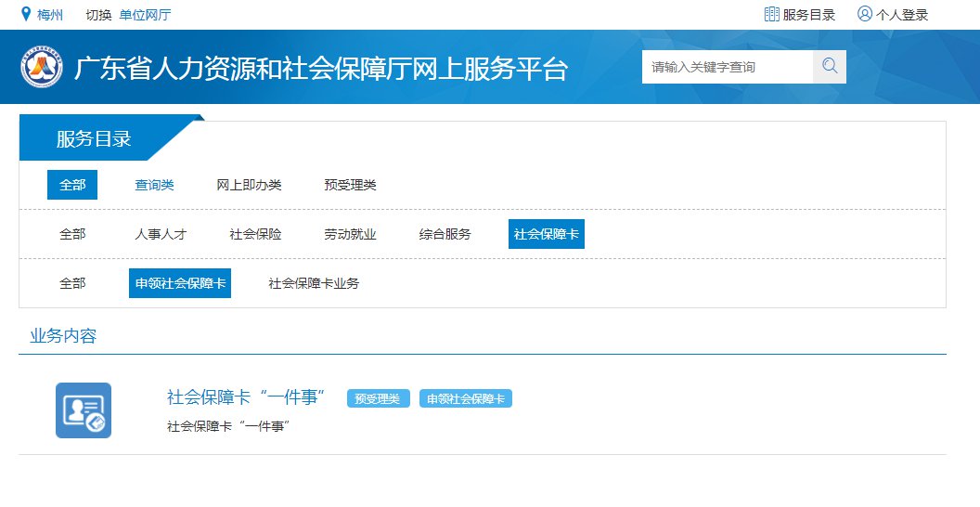Open 社会保障卡"一件事" service title link

click(246, 397)
